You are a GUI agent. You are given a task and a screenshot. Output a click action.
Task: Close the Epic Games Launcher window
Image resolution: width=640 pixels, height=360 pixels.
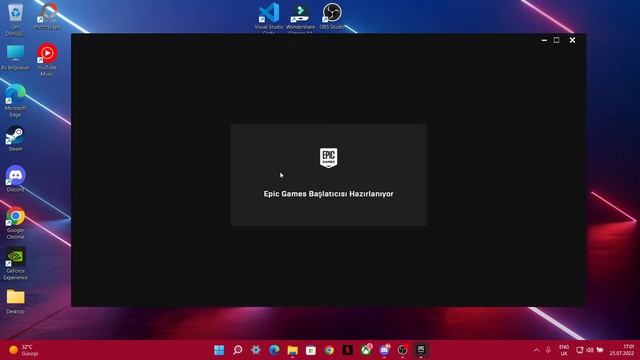pos(572,40)
